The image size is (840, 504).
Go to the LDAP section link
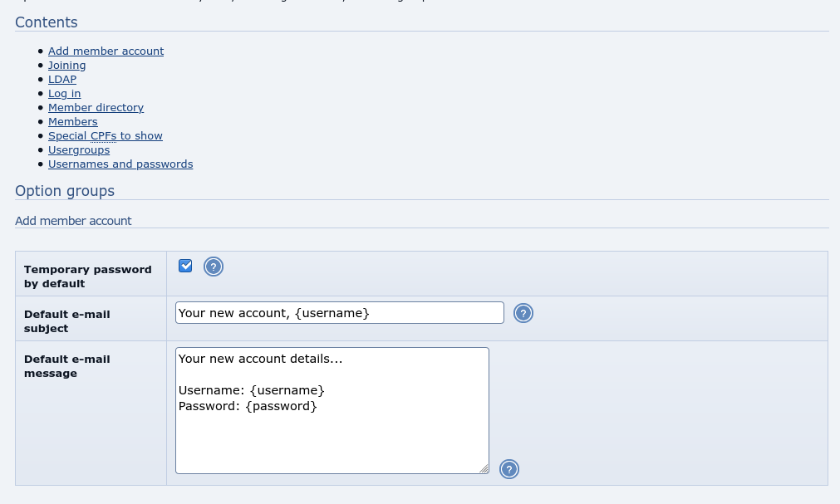pos(62,79)
